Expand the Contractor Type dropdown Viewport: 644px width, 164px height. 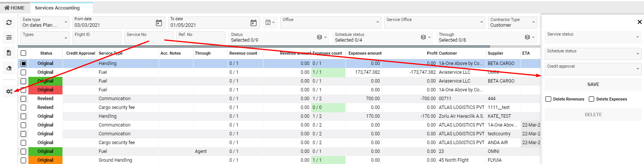click(513, 23)
